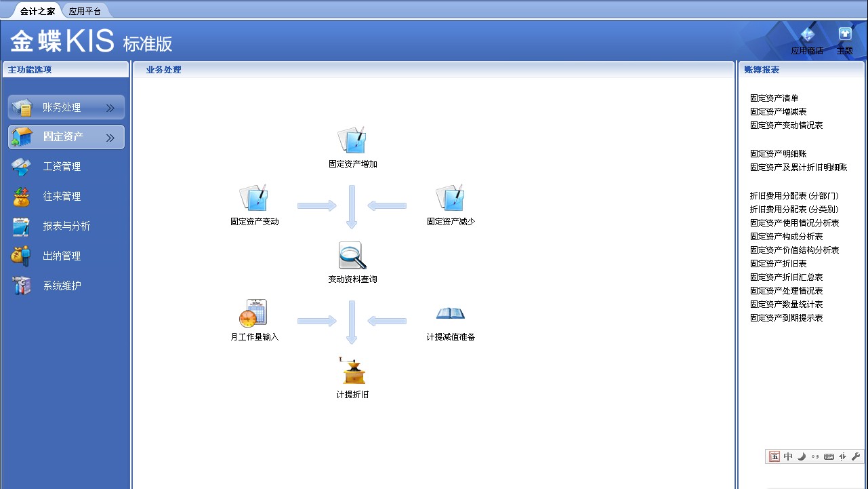
Task: Click IME simplified/traditional switch icon
Action: (x=842, y=456)
